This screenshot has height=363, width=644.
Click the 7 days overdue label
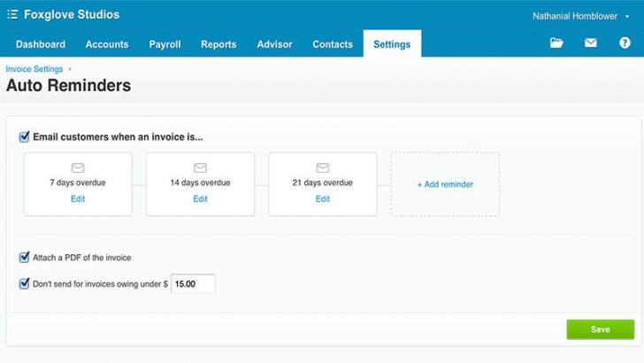point(78,182)
